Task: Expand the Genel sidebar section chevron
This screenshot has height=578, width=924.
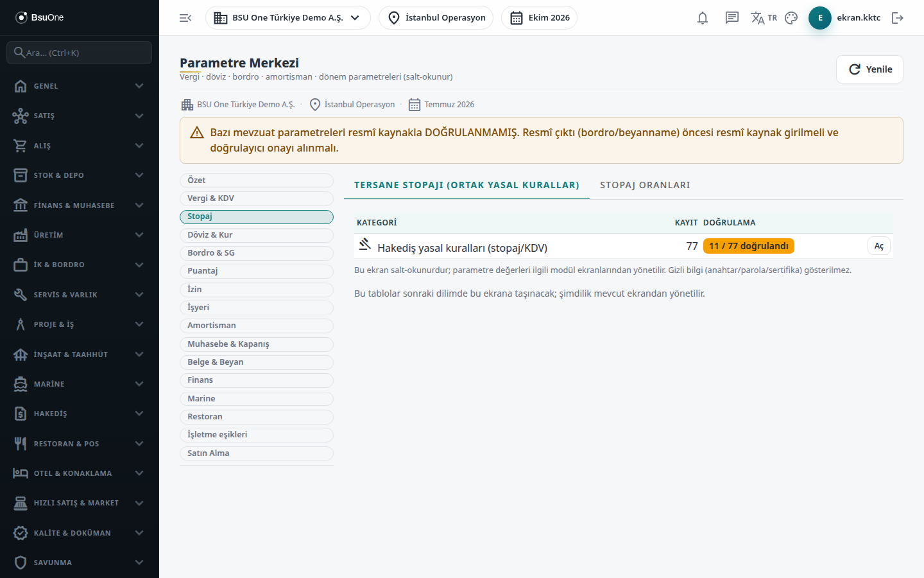Action: coord(139,86)
